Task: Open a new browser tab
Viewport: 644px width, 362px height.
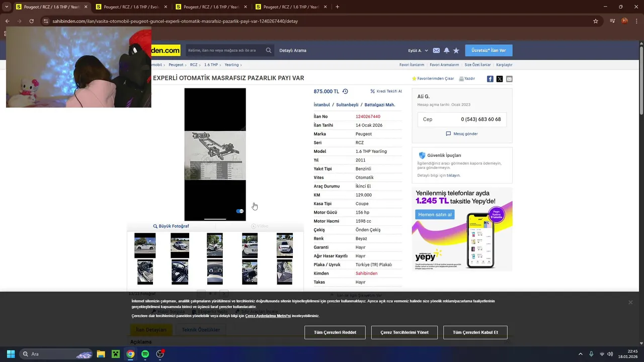Action: [337, 7]
